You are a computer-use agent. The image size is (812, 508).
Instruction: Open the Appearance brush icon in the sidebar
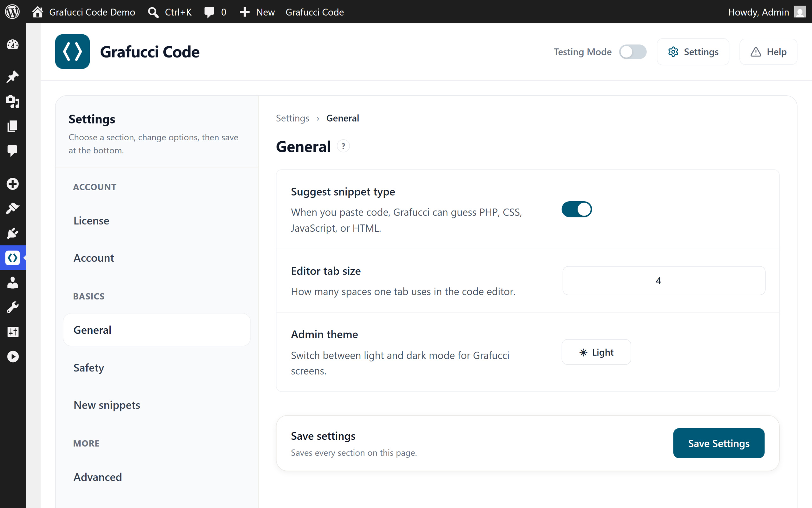click(13, 208)
